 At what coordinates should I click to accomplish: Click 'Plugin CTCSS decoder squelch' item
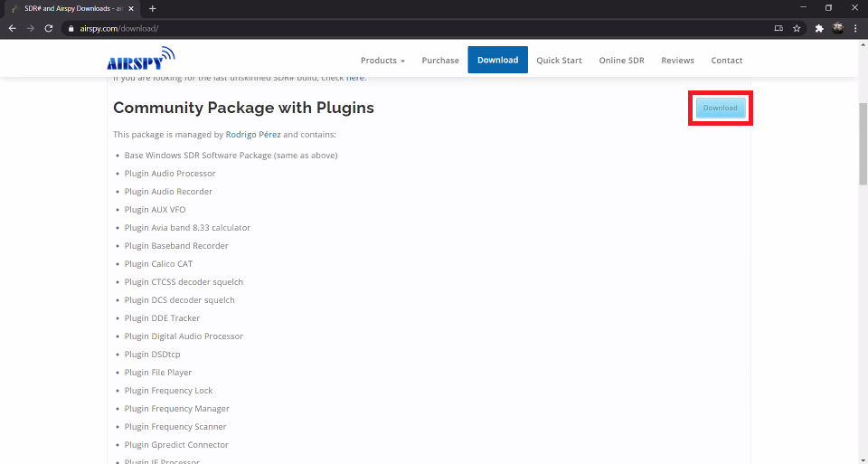click(x=184, y=282)
